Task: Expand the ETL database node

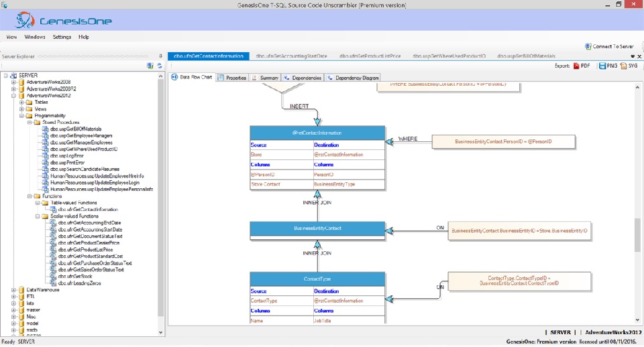Action: pos(13,297)
